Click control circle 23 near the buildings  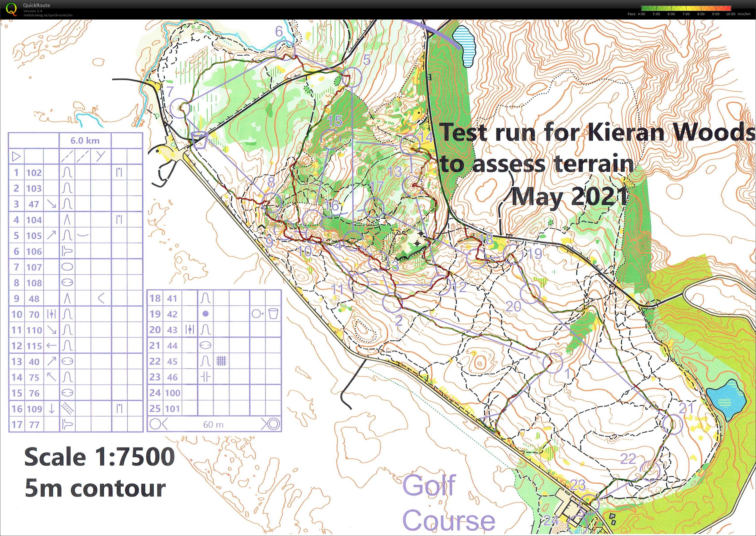[x=589, y=504]
